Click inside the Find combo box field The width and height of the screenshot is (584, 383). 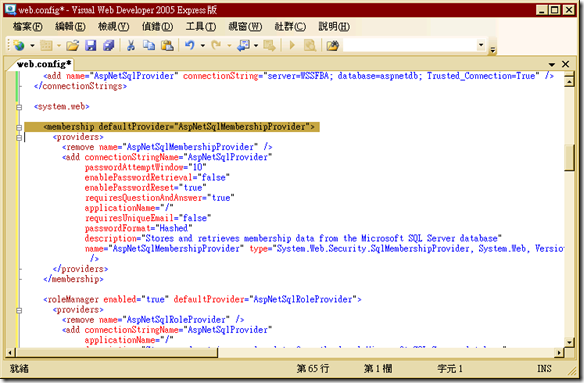click(x=410, y=45)
